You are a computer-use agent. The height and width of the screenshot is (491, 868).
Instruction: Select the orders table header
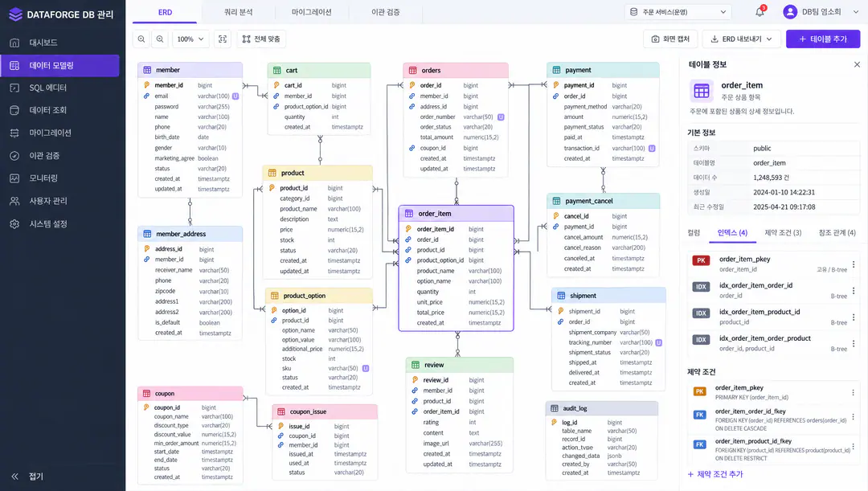(x=456, y=70)
